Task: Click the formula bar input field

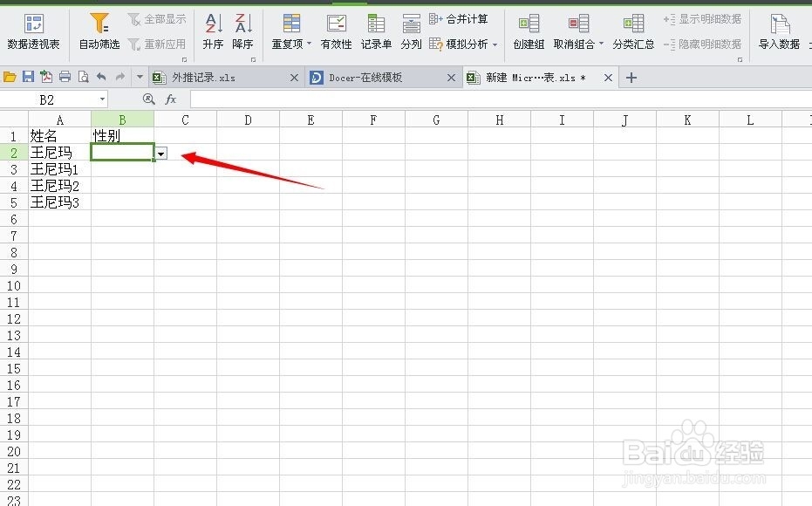Action: [x=501, y=99]
